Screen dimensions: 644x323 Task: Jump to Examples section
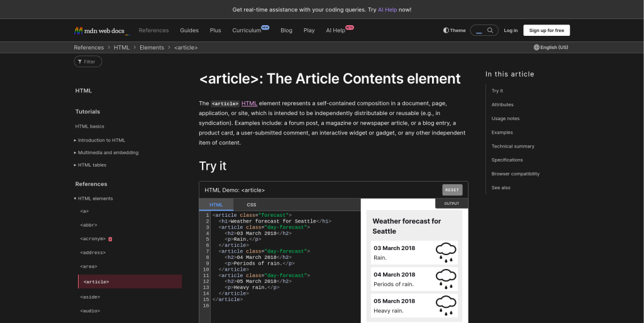tap(502, 133)
